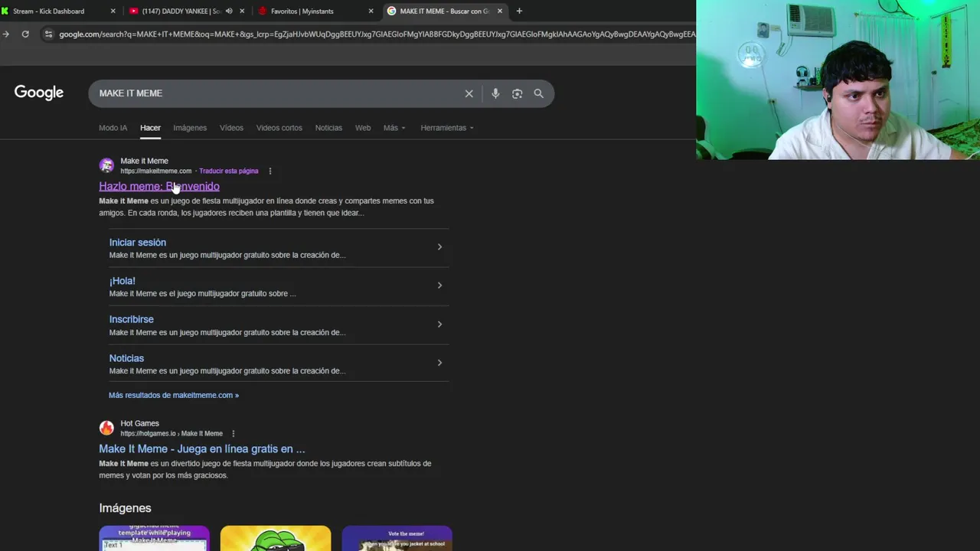
Task: Expand the ¡Hola! sitelink arrow
Action: tap(439, 285)
